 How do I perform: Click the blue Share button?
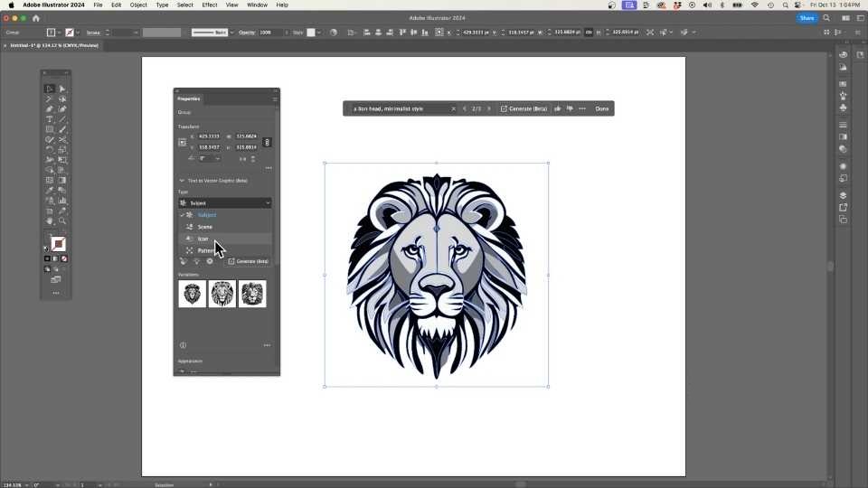[806, 18]
